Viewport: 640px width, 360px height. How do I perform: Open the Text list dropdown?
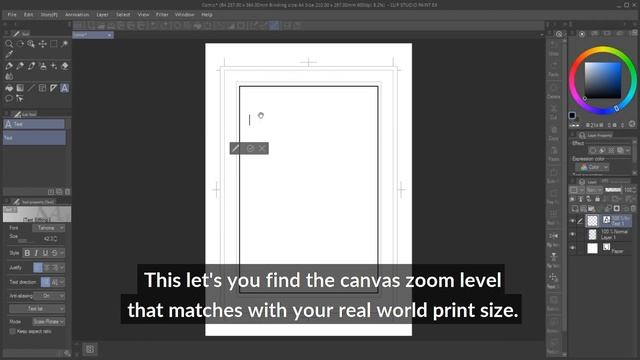pos(37,309)
